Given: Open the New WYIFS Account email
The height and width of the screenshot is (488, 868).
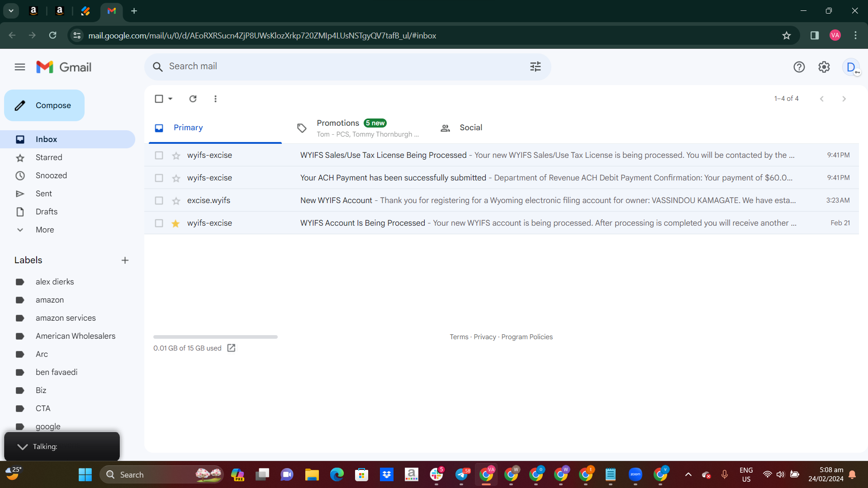Looking at the screenshot, I should pos(501,200).
